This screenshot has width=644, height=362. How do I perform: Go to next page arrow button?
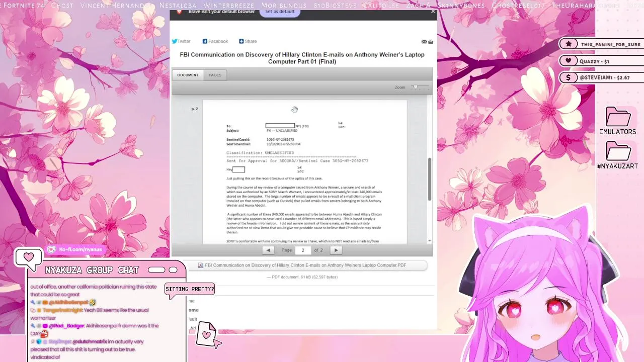pos(336,250)
